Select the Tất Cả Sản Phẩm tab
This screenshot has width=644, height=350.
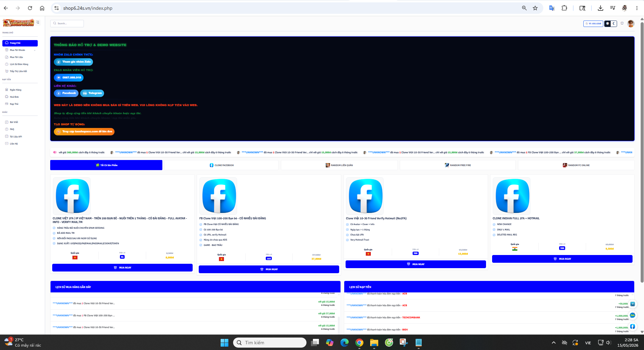point(106,165)
